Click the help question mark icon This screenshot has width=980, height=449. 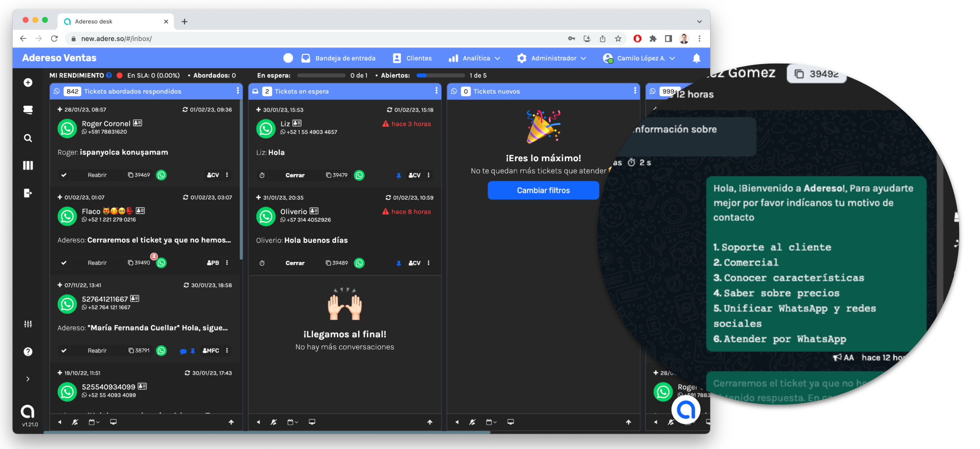click(x=28, y=351)
